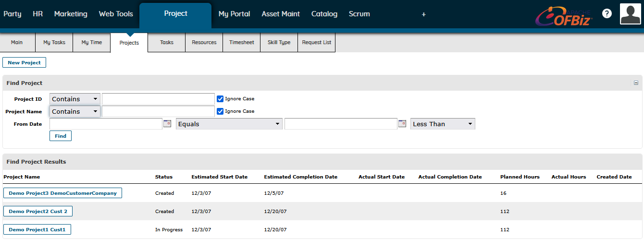Switch to the Main tab

tap(17, 42)
